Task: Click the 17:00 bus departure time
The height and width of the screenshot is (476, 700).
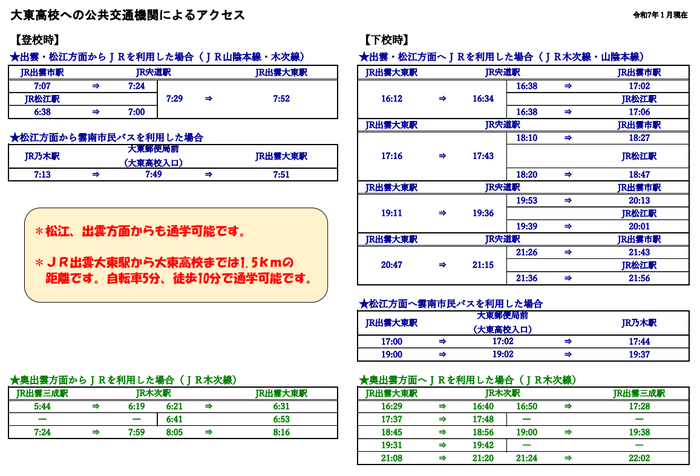Action: pyautogui.click(x=392, y=342)
